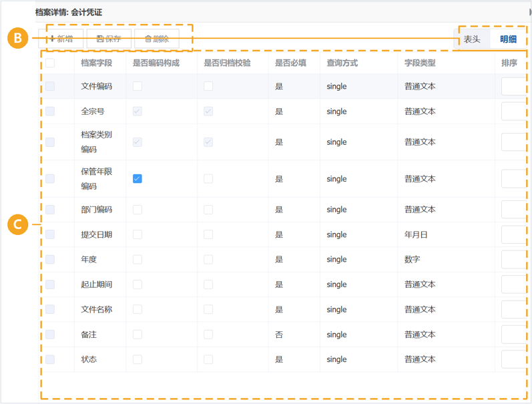532x404 pixels.
Task: Toggle 是否归档校验 checkbox for 状态
Action: click(x=208, y=359)
